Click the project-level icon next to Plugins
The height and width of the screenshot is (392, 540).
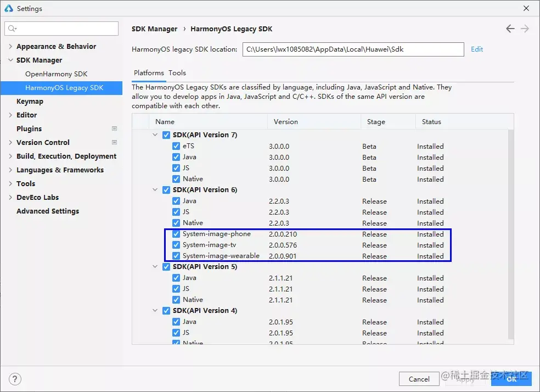114,128
